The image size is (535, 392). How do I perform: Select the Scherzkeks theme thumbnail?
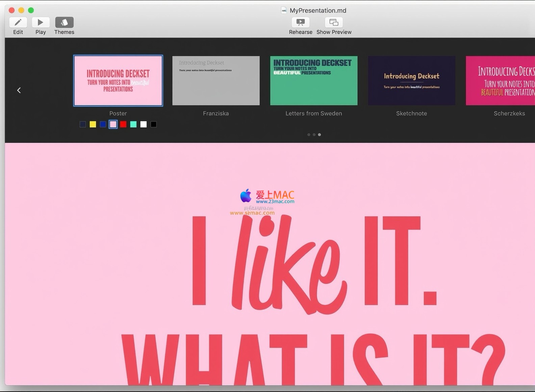pos(500,81)
